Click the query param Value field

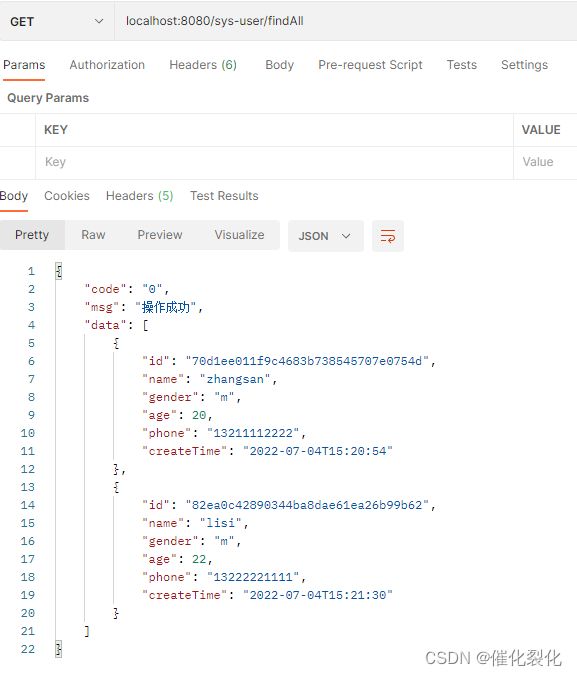coord(546,162)
